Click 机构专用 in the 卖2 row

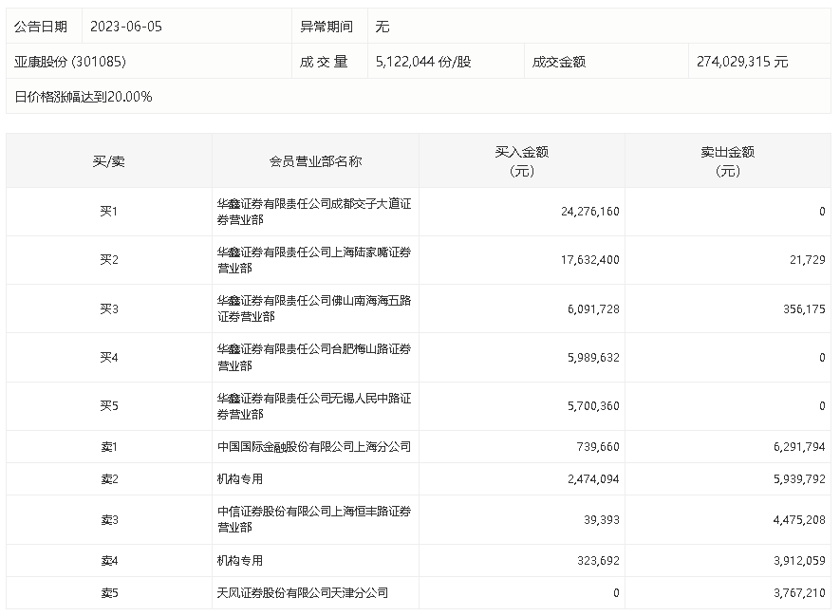point(240,479)
